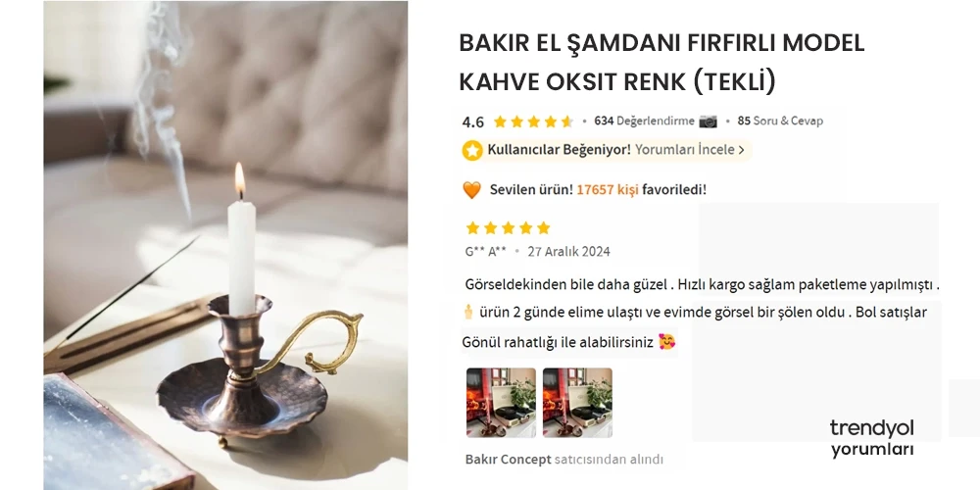Click the 17657 kişi favorites count

(608, 190)
